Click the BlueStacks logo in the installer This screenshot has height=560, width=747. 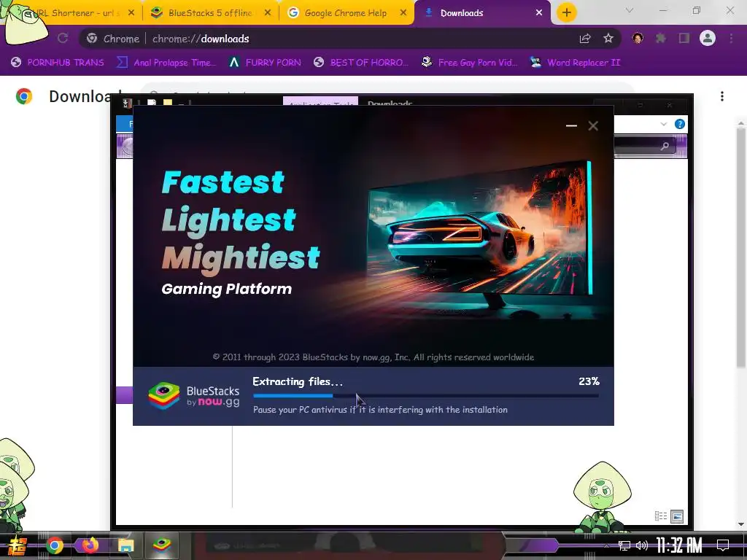pos(164,396)
